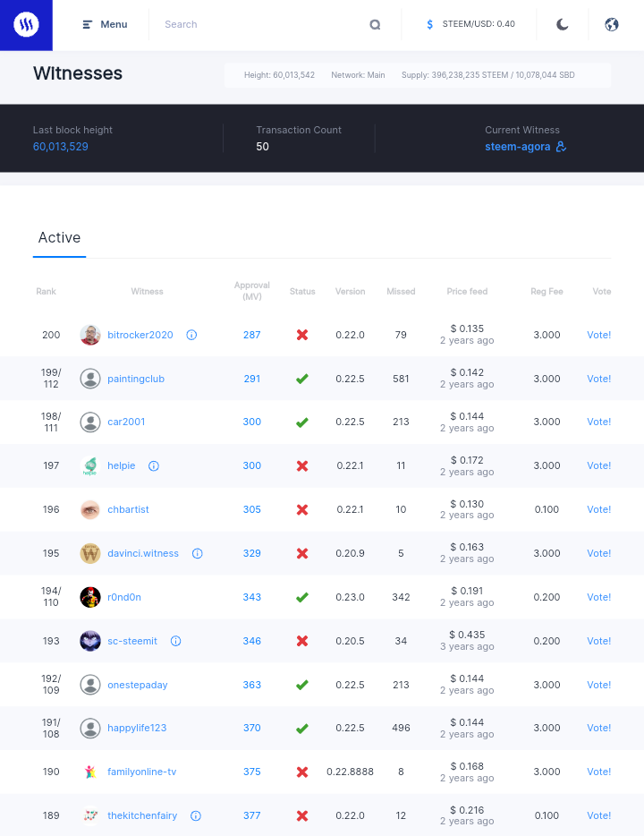Click bitrocker2020 avatar image

tap(90, 335)
